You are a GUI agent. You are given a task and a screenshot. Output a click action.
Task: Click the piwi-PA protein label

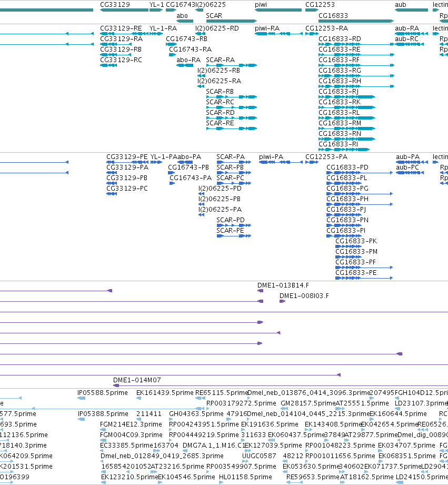(271, 157)
